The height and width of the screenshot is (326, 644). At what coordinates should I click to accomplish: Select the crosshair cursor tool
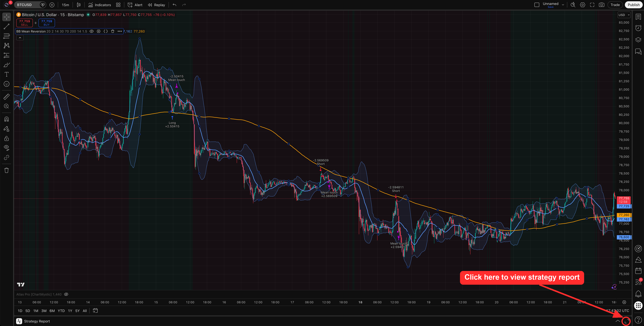coord(7,17)
